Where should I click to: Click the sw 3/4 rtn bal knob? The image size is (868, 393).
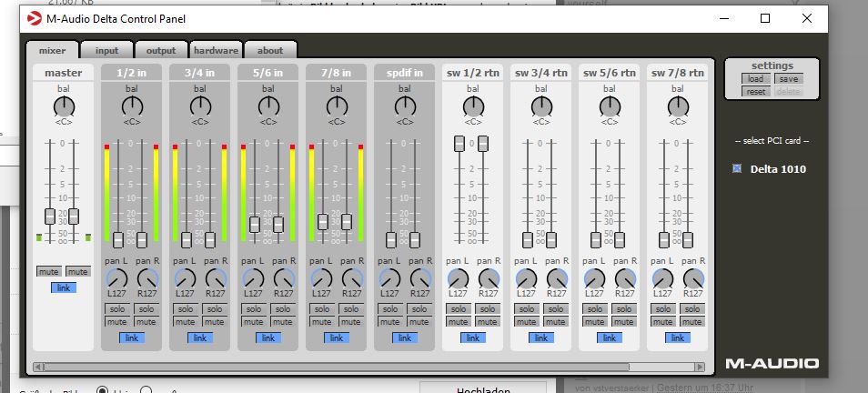tap(540, 106)
